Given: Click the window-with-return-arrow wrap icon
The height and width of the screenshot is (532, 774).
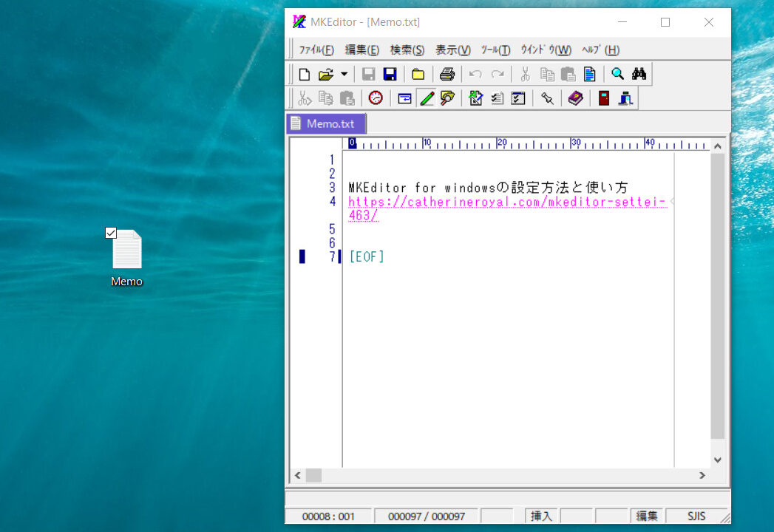Looking at the screenshot, I should [x=405, y=98].
